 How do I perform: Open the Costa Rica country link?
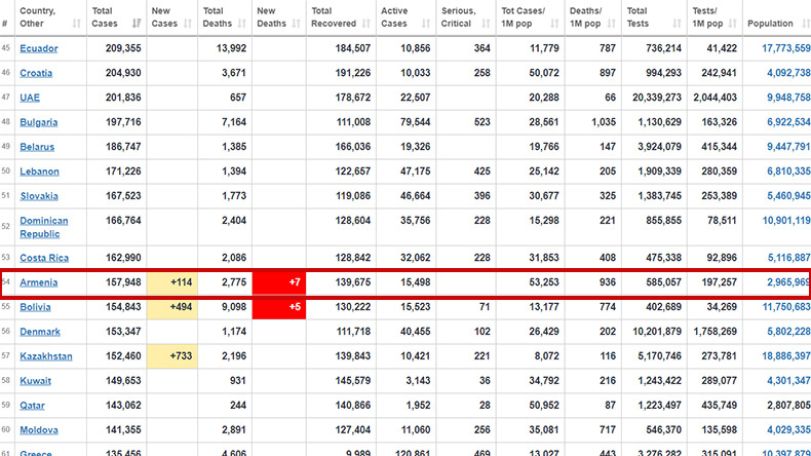(44, 258)
